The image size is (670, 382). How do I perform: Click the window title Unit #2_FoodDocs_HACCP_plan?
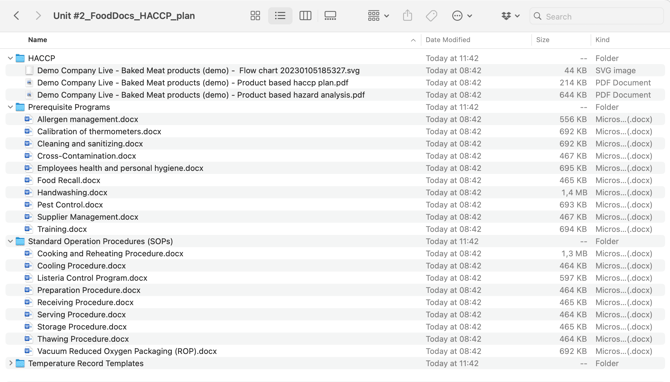pos(124,16)
